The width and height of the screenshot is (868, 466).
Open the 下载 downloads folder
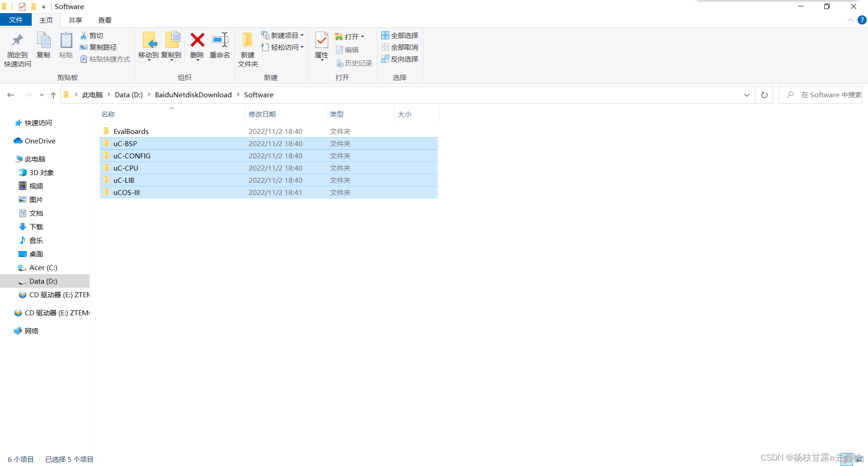pos(31,227)
